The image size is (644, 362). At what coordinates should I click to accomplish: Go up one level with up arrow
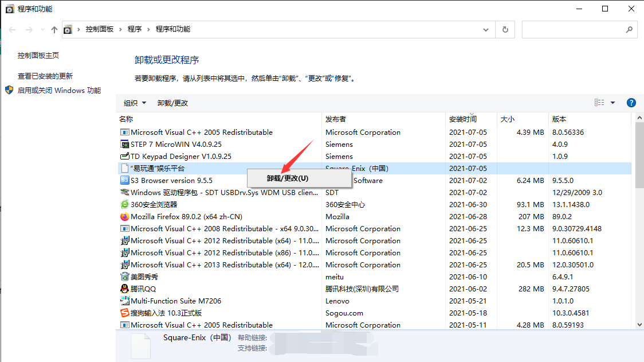coord(54,30)
